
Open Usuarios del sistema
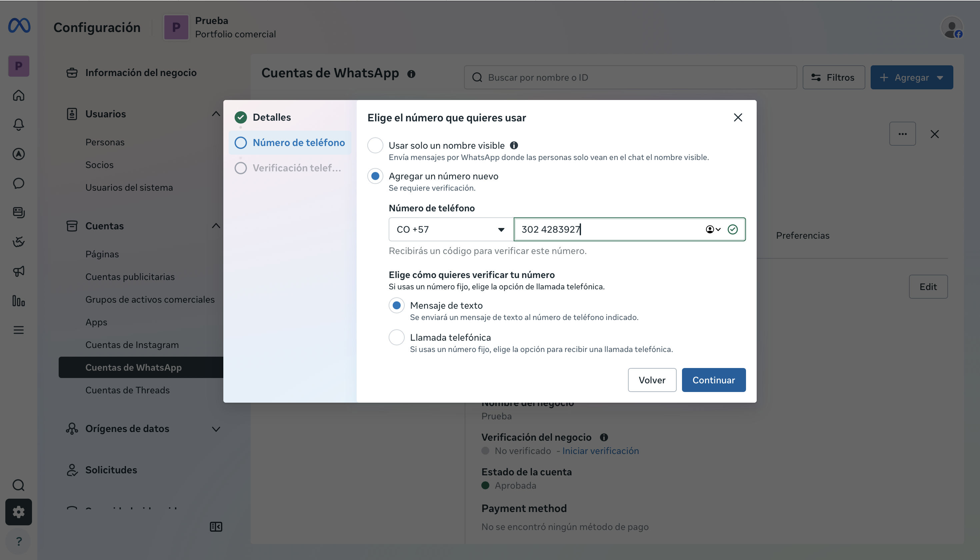pyautogui.click(x=129, y=187)
